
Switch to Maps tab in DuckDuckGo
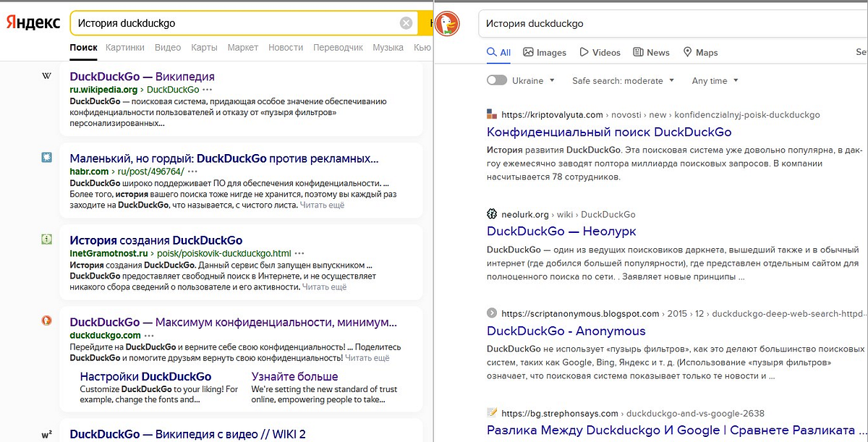(699, 52)
